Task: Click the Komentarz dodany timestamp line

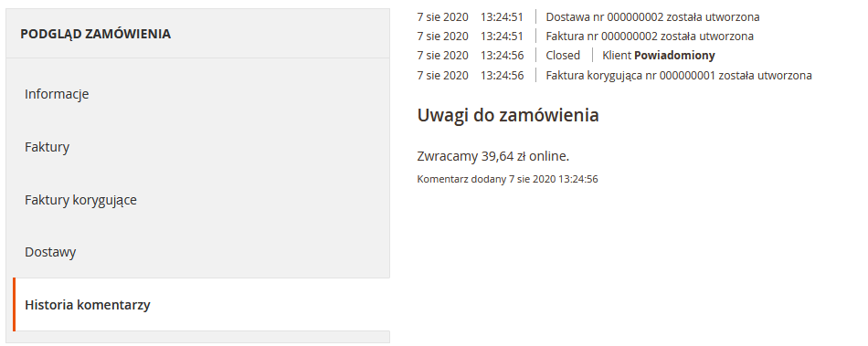Action: coord(507,179)
